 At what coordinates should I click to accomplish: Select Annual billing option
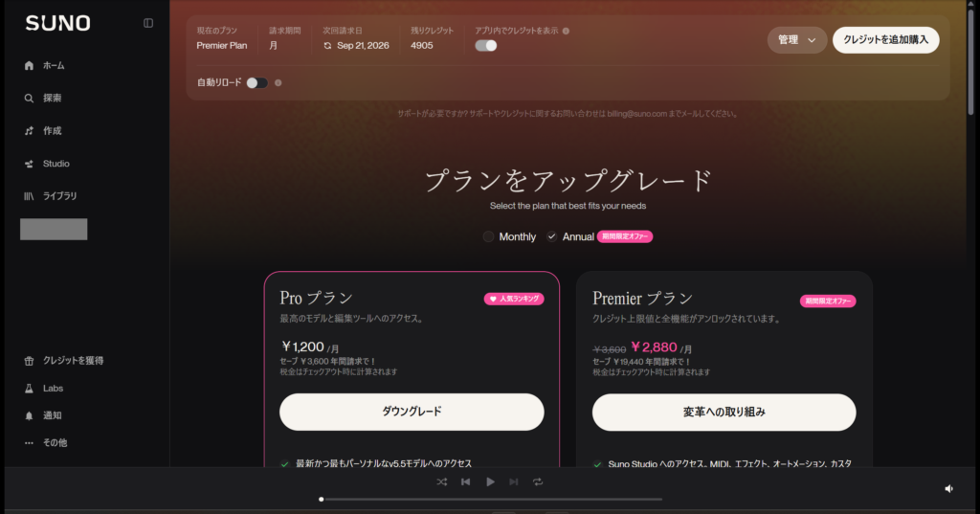click(570, 237)
